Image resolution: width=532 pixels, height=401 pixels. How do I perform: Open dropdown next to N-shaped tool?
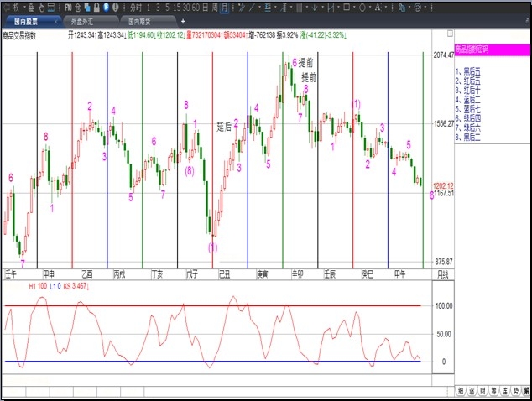[x=338, y=7]
